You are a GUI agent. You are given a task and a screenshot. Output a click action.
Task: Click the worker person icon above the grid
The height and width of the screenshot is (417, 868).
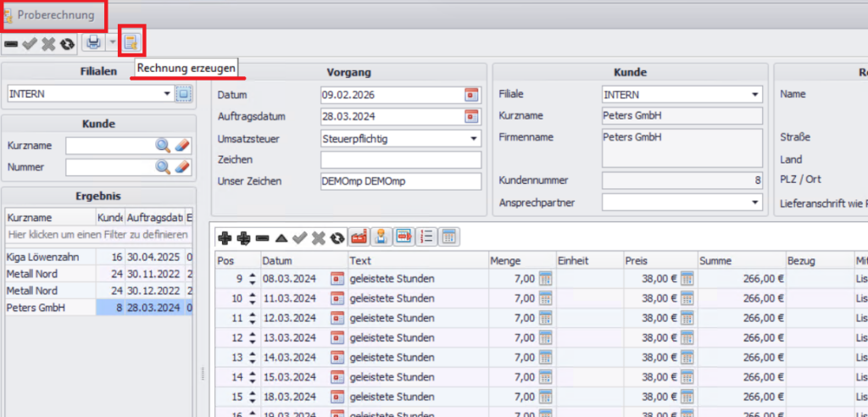[381, 238]
